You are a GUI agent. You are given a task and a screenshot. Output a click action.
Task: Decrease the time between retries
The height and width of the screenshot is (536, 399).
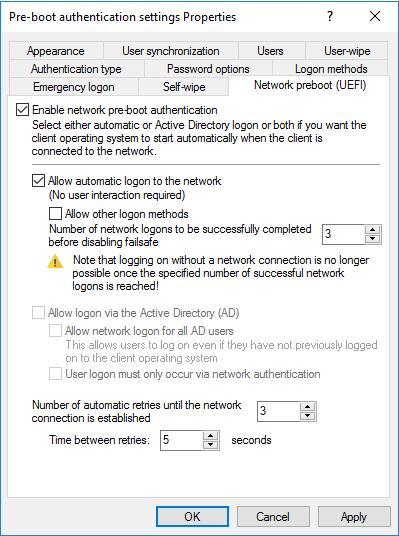pyautogui.click(x=211, y=445)
